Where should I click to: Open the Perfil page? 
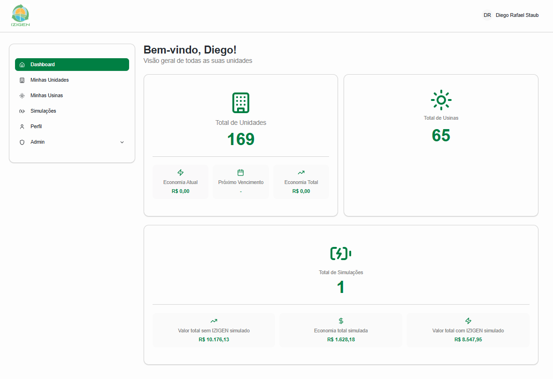(x=36, y=127)
